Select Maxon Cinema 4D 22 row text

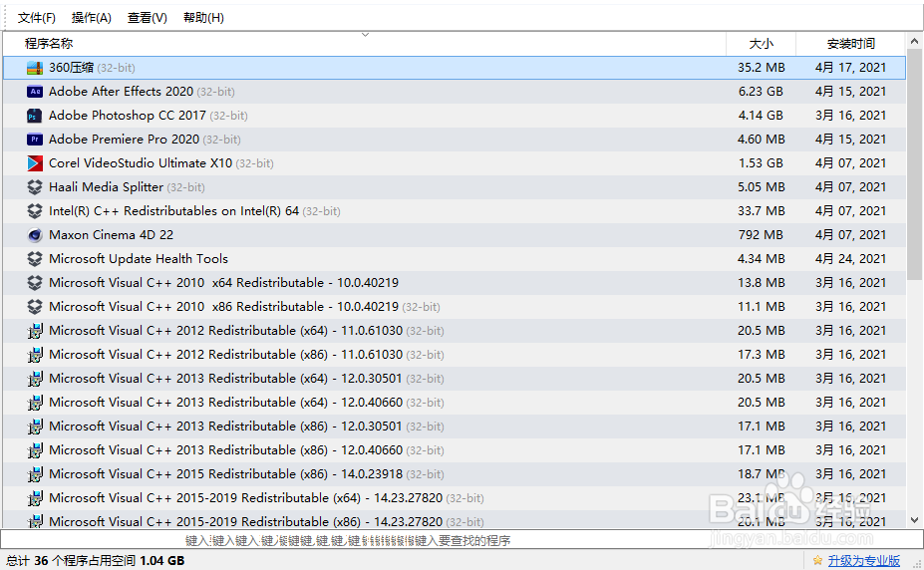point(111,235)
